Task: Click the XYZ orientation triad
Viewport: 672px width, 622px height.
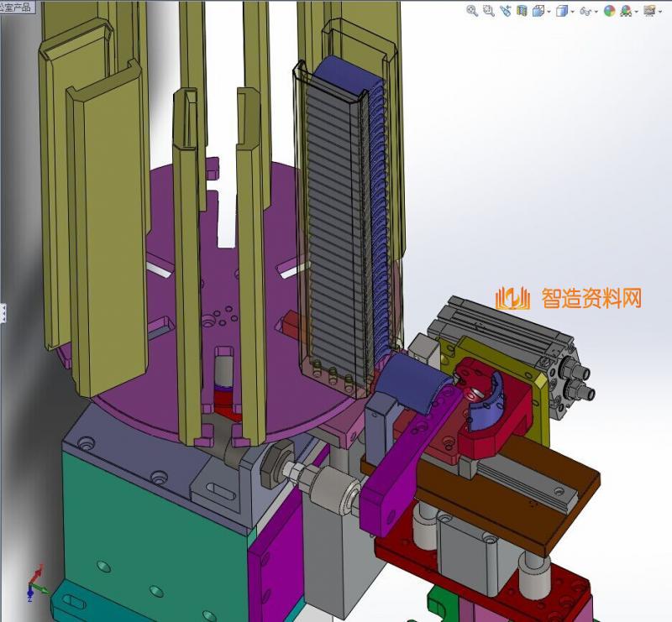Action: (x=34, y=581)
